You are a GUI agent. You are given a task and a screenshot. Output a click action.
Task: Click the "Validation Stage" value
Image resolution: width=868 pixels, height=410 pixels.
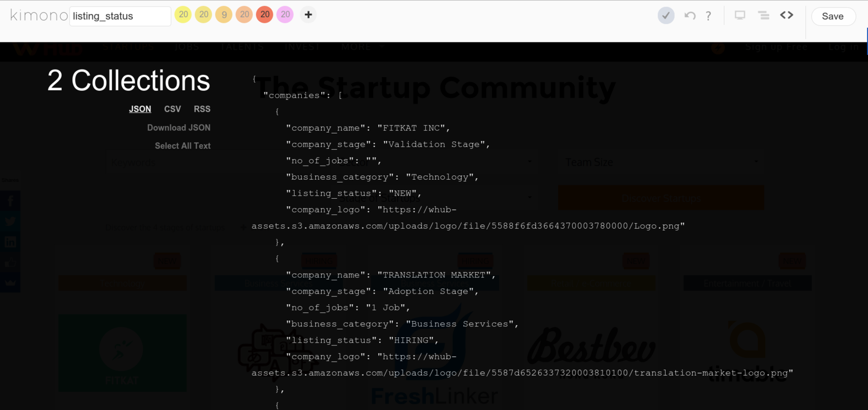click(x=434, y=144)
